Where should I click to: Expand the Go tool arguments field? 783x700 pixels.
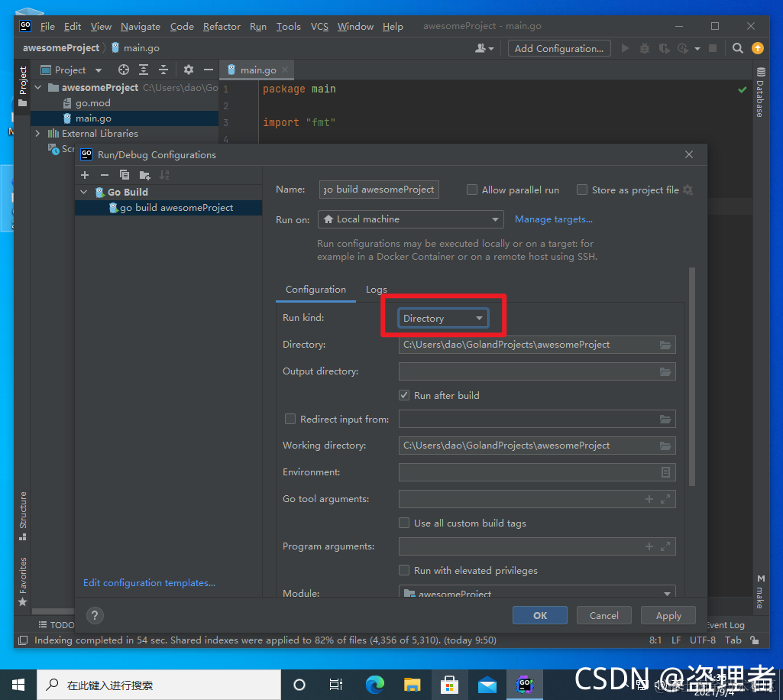click(x=665, y=499)
